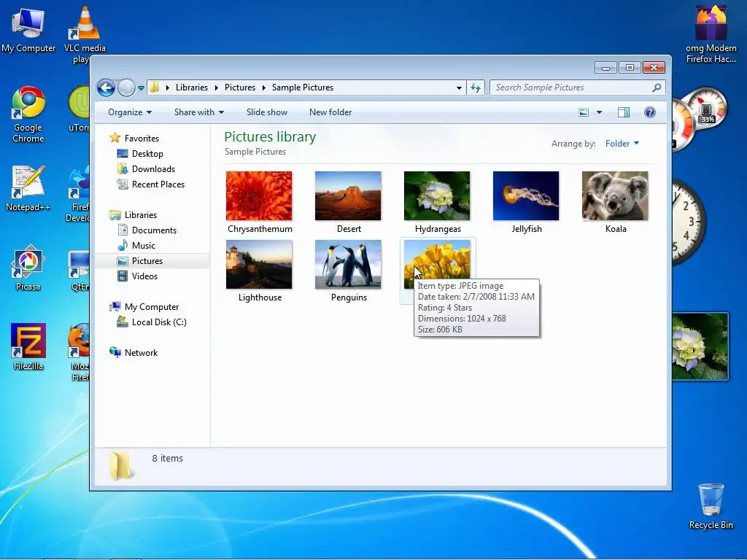Click the hydrangea slideshow desktop gadget

coord(700,346)
